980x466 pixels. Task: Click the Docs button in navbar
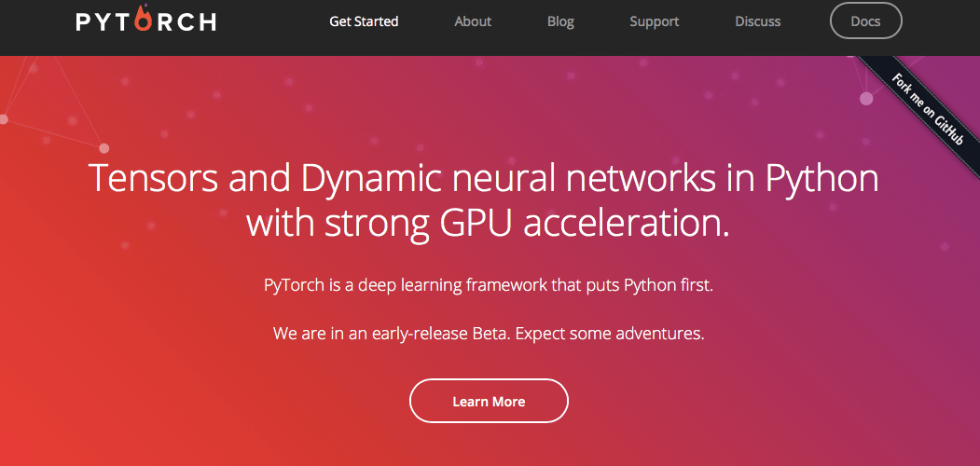point(865,21)
